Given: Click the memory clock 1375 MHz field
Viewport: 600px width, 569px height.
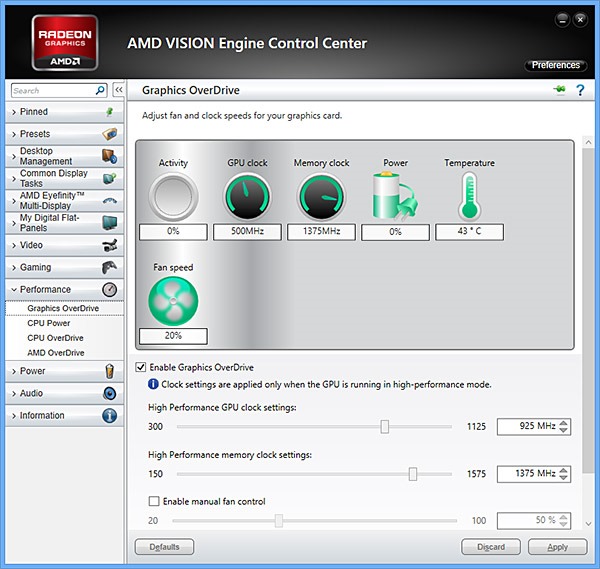Looking at the screenshot, I should click(x=526, y=474).
